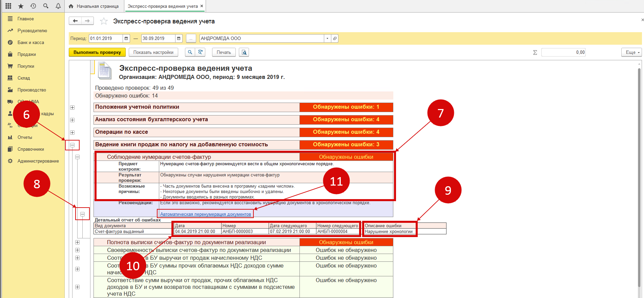The width and height of the screenshot is (644, 298).
Task: Click 'Обнаружены ошибки: 1' cell
Action: pyautogui.click(x=346, y=107)
